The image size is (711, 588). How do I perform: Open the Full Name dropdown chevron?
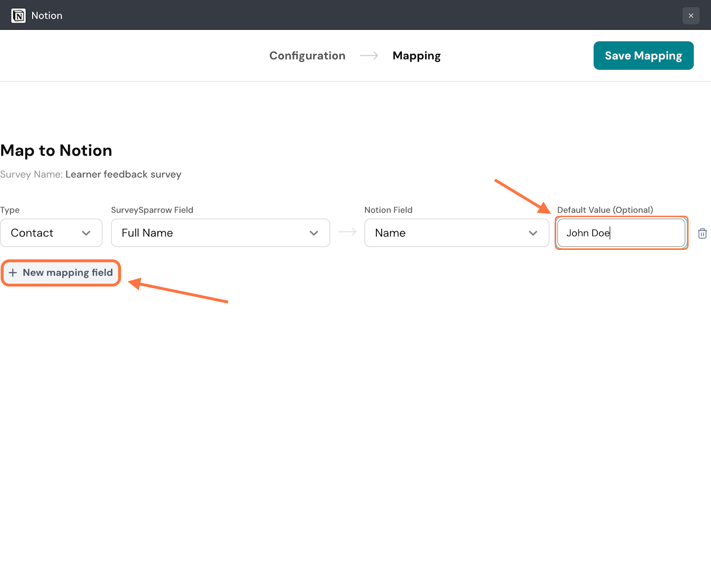click(x=314, y=233)
